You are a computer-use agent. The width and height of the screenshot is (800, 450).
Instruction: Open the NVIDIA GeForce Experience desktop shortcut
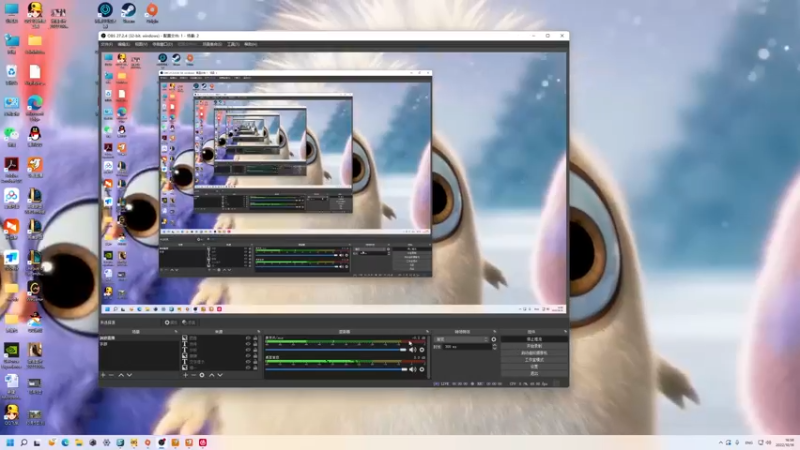tap(11, 355)
